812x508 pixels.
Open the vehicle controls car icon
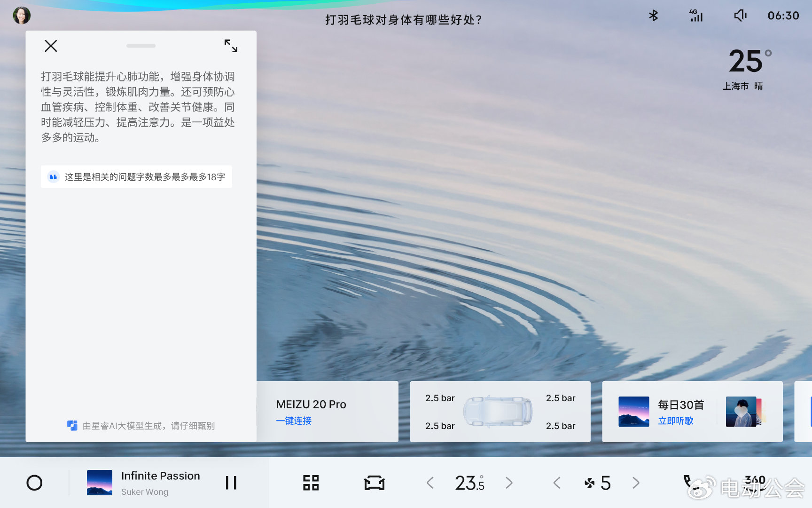(x=375, y=483)
